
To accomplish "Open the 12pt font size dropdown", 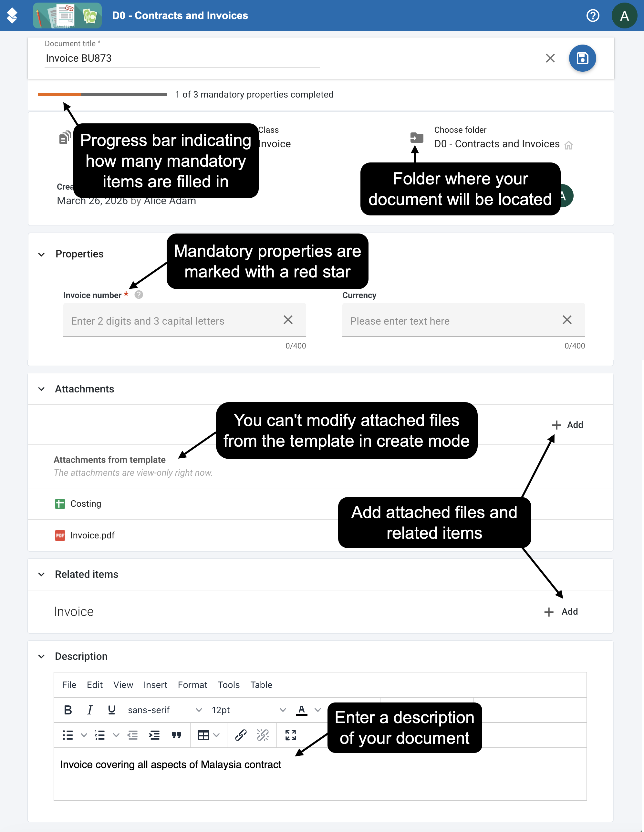I will (x=249, y=710).
